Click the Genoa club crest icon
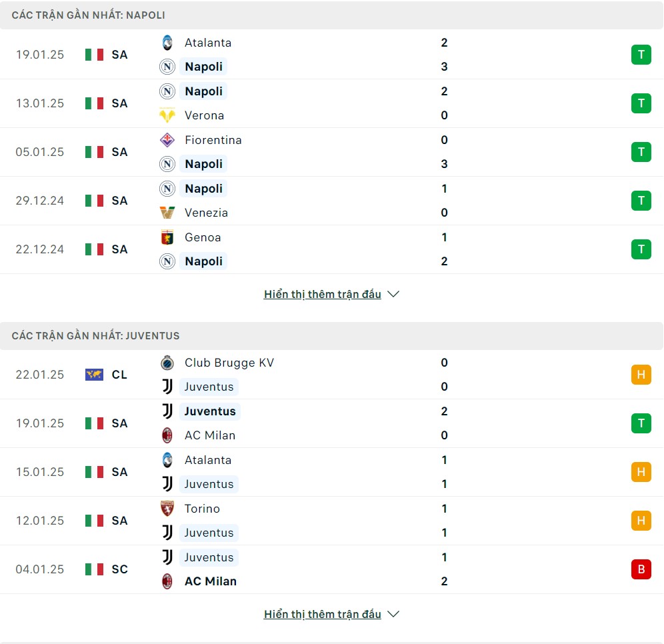Viewport: 664px width, 644px height. click(x=167, y=237)
